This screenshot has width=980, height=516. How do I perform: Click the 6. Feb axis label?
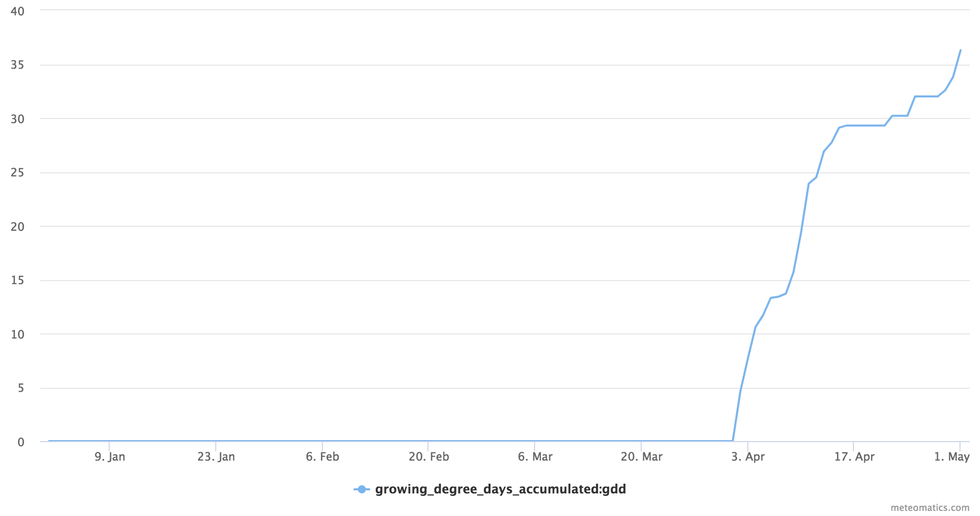[x=322, y=457]
